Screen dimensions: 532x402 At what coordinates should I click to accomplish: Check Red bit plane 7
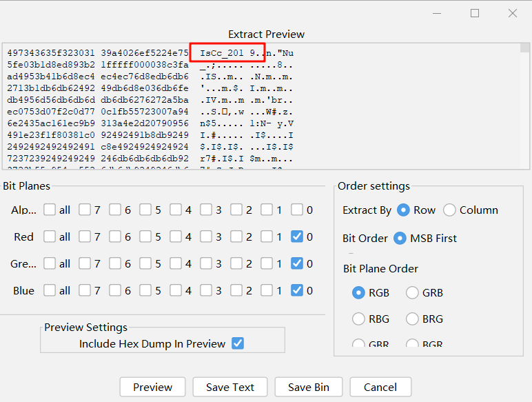click(x=85, y=237)
